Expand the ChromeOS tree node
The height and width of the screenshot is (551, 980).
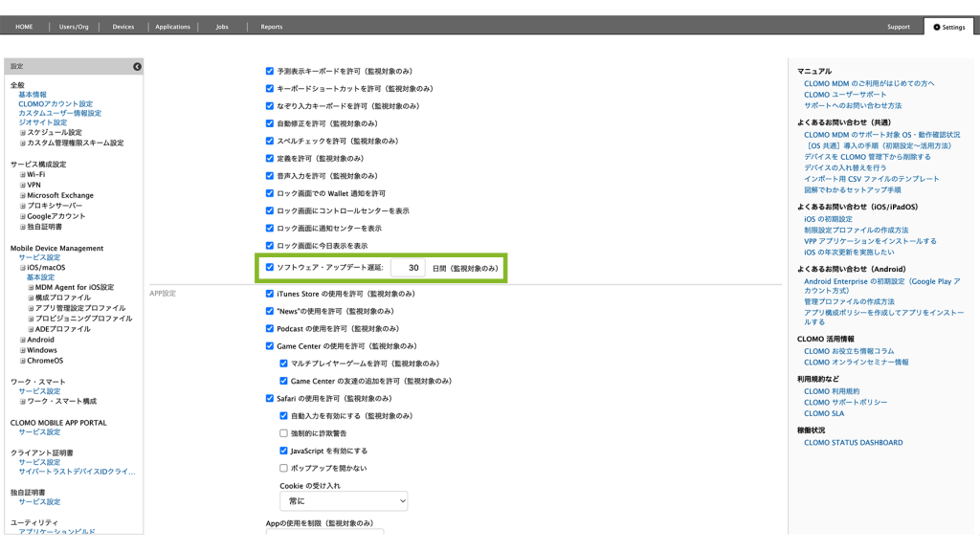pyautogui.click(x=23, y=361)
